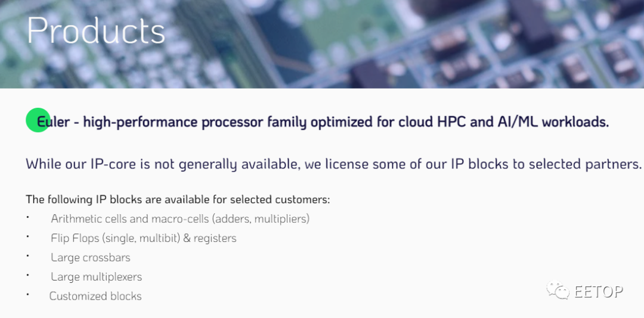Click the bullet before Flip Flops
The height and width of the screenshot is (318, 644).
point(27,236)
